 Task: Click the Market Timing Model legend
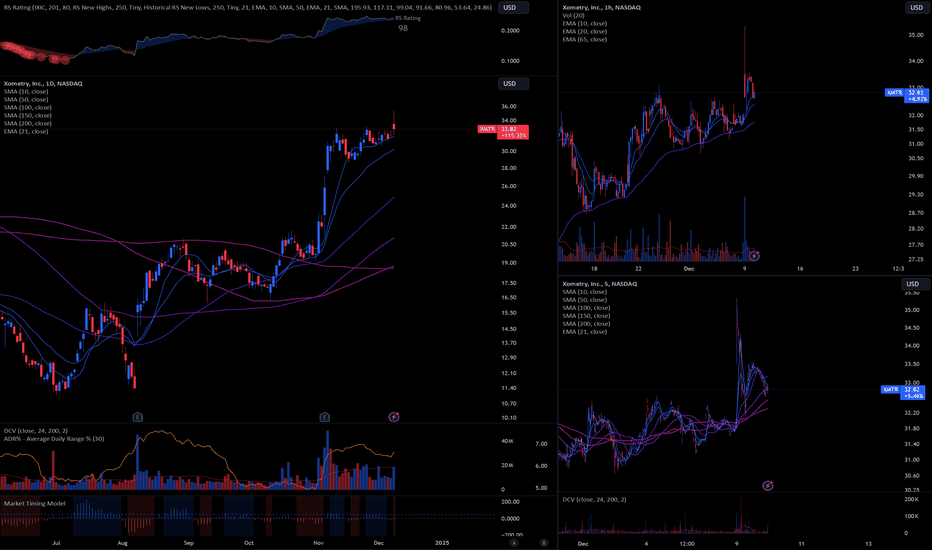tap(34, 504)
